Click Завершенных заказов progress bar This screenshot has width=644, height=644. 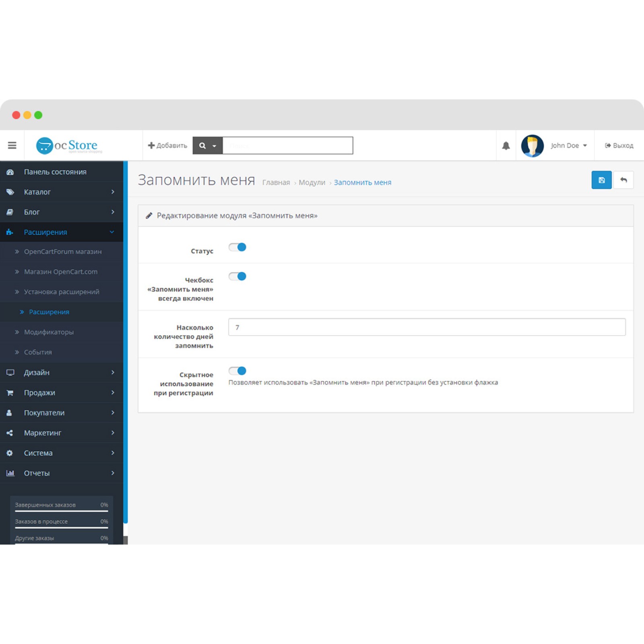(x=62, y=511)
